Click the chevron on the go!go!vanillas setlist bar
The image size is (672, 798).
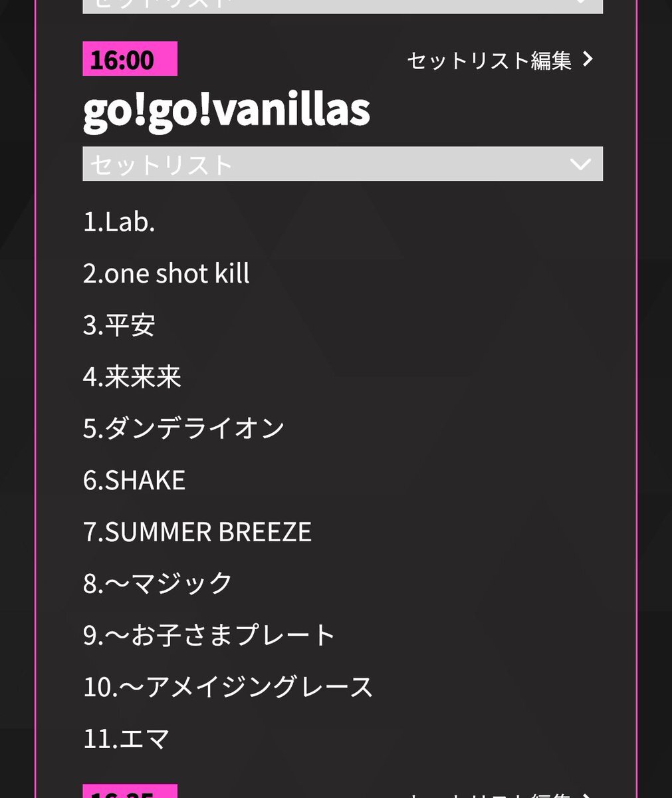[x=580, y=164]
